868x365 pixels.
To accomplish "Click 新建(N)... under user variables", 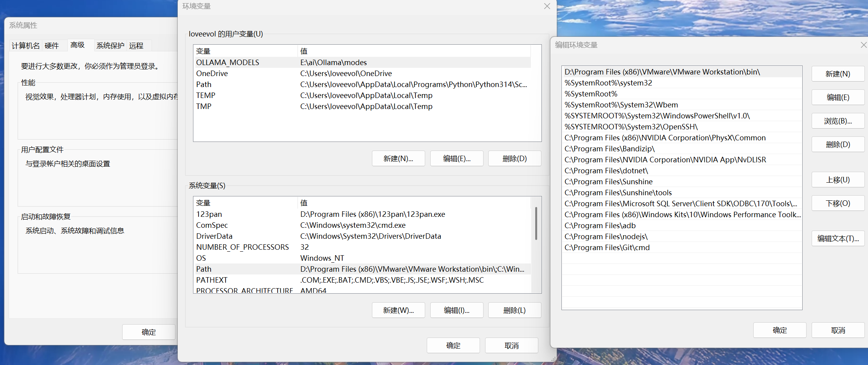I will (399, 159).
